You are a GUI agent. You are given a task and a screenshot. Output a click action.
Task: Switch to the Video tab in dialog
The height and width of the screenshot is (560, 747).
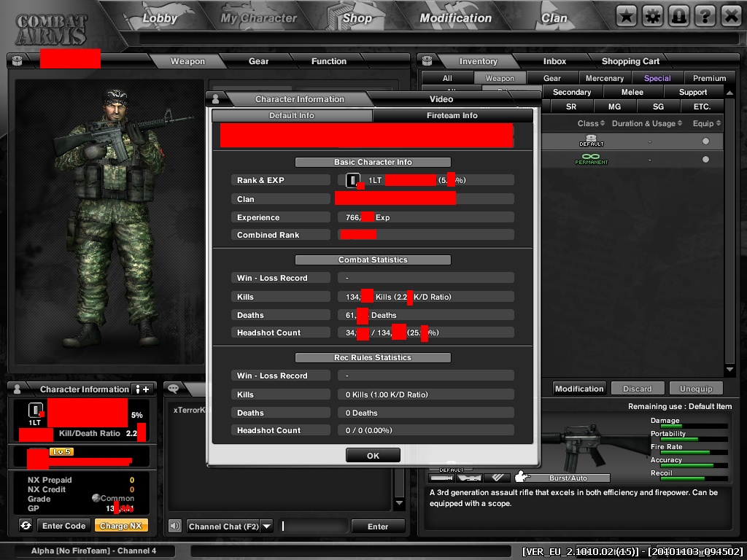(441, 99)
